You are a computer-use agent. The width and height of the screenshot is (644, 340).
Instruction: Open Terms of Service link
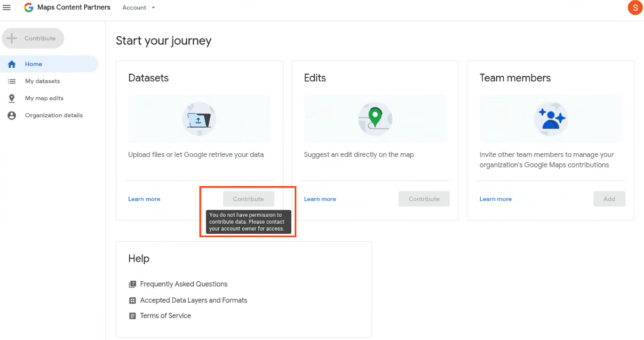(165, 316)
